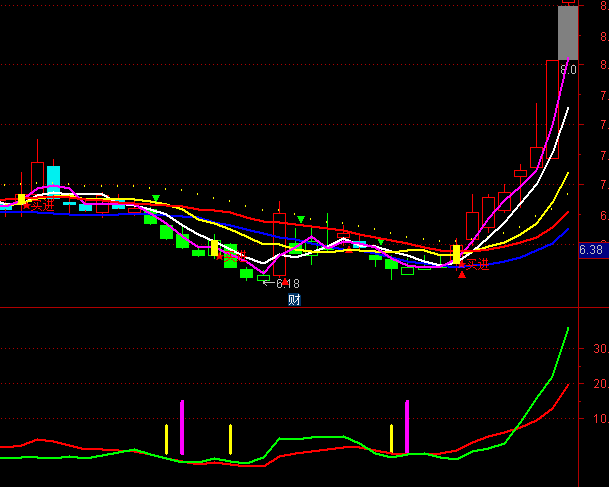The image size is (609, 487).
Task: Click the first green down-triangle sell marker
Action: (156, 198)
